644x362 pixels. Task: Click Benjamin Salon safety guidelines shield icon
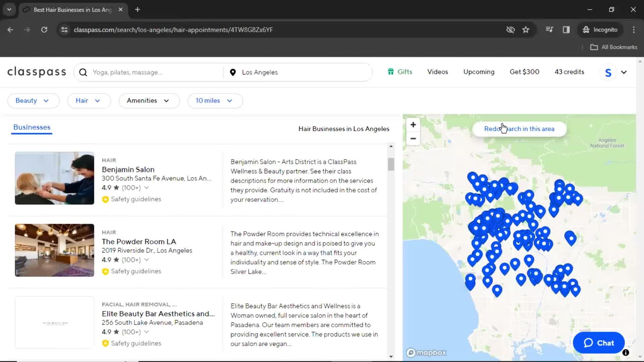(x=105, y=199)
